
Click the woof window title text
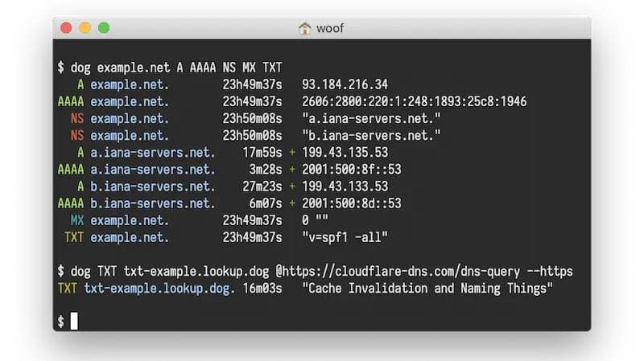[x=329, y=28]
